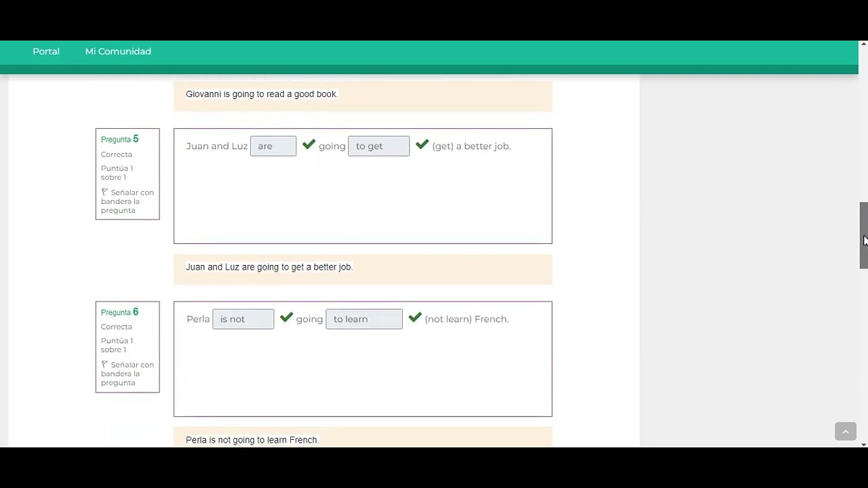868x488 pixels.
Task: Click the 'are' answer field in question 5
Action: pos(273,146)
